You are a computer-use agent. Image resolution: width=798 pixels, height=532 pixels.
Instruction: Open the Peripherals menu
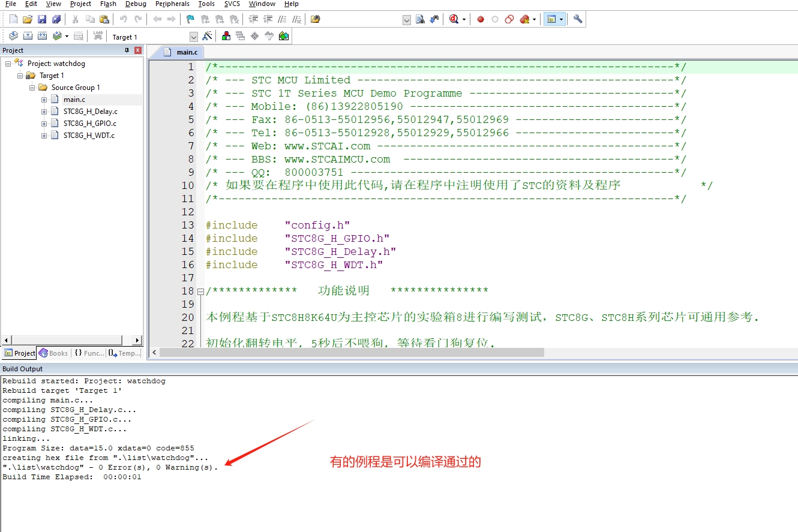[172, 4]
